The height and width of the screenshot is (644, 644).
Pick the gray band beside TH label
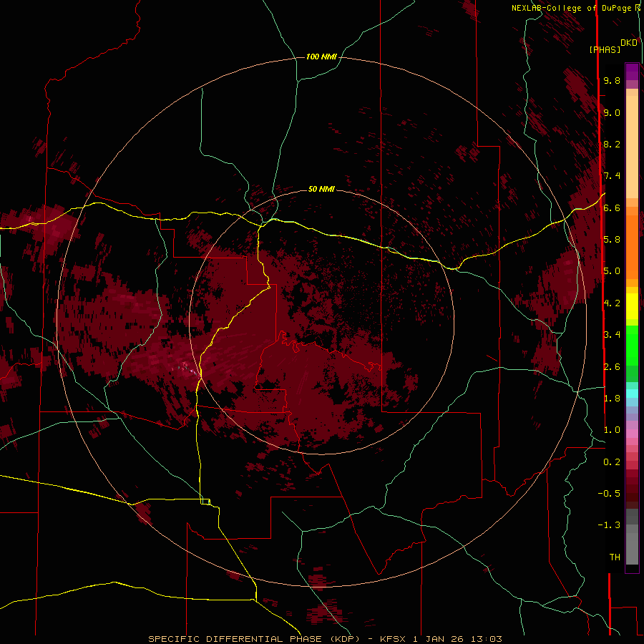click(x=632, y=548)
